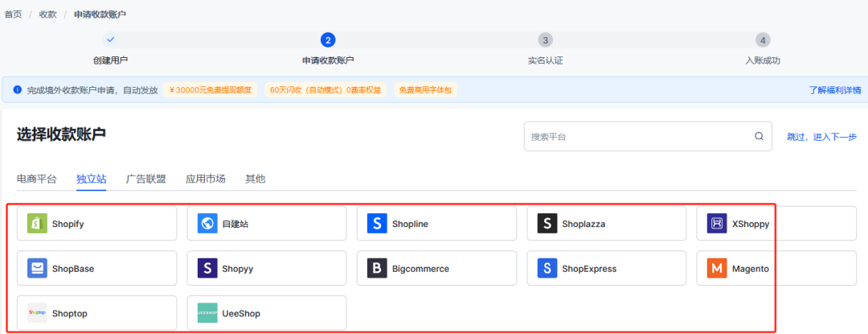Click the Shopyy logo icon
The image size is (868, 334).
tap(207, 269)
